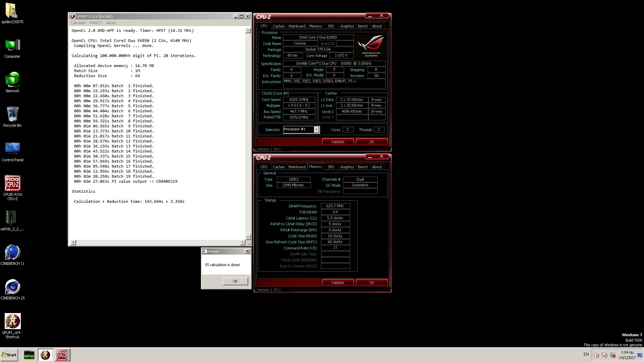The width and height of the screenshot is (644, 362).
Task: Click the GPUPI title bar app icon
Action: 72,16
